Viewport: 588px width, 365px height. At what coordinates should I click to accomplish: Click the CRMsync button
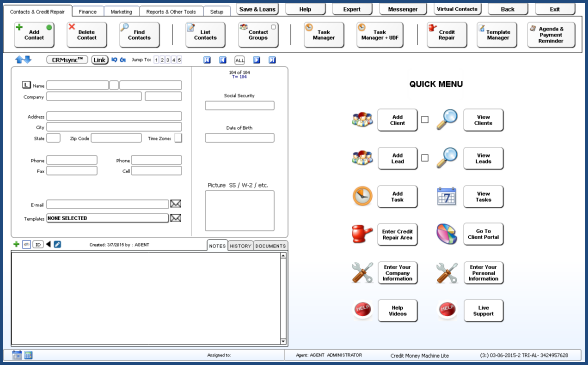coord(67,60)
